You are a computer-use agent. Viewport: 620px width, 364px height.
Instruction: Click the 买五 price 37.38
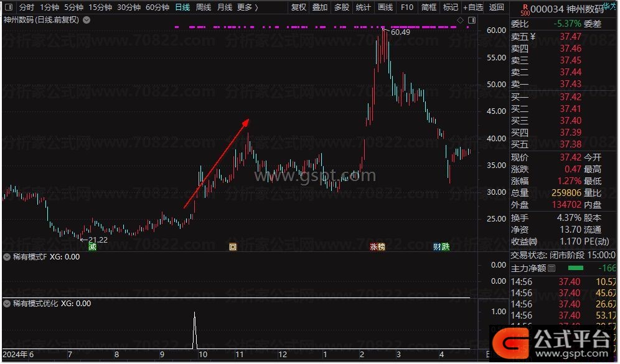pyautogui.click(x=571, y=144)
